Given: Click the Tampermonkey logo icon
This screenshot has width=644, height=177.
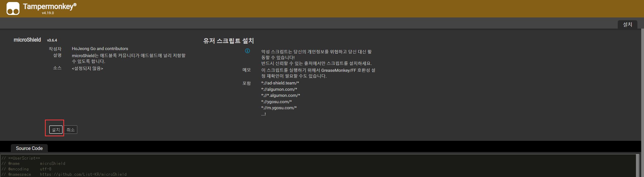Looking at the screenshot, I should click(x=13, y=8).
